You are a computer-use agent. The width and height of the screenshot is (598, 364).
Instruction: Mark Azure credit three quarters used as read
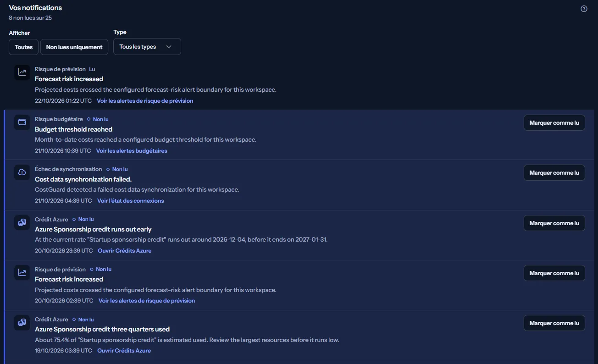554,323
